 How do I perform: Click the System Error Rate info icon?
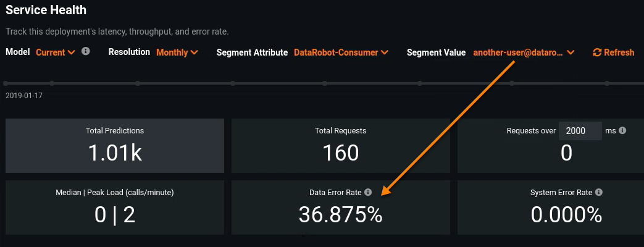599,192
